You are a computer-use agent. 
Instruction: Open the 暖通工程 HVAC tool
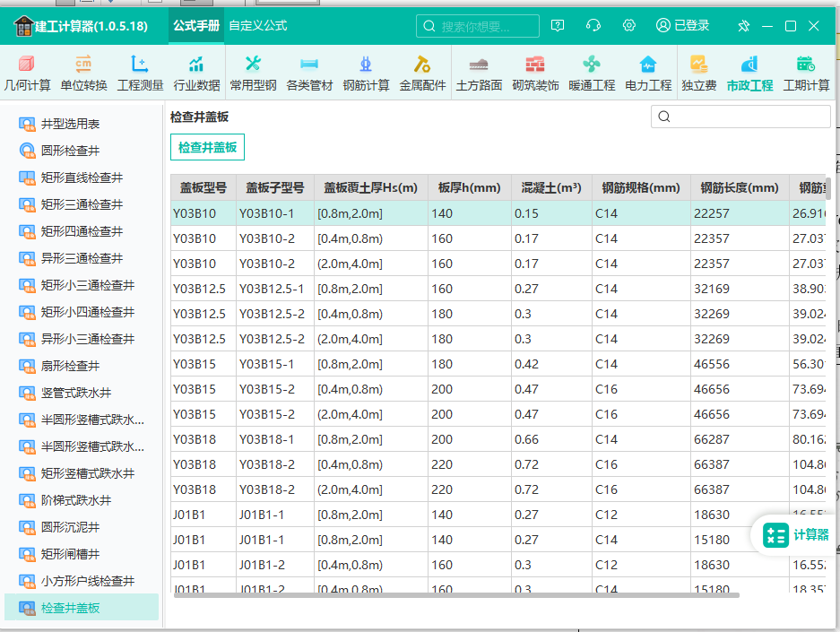pos(592,74)
